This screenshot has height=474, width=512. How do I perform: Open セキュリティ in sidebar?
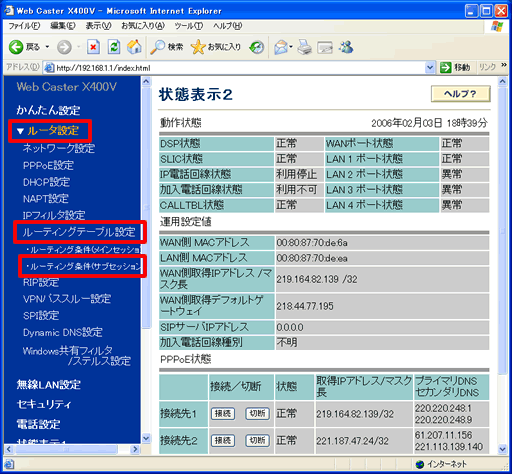pyautogui.click(x=44, y=404)
